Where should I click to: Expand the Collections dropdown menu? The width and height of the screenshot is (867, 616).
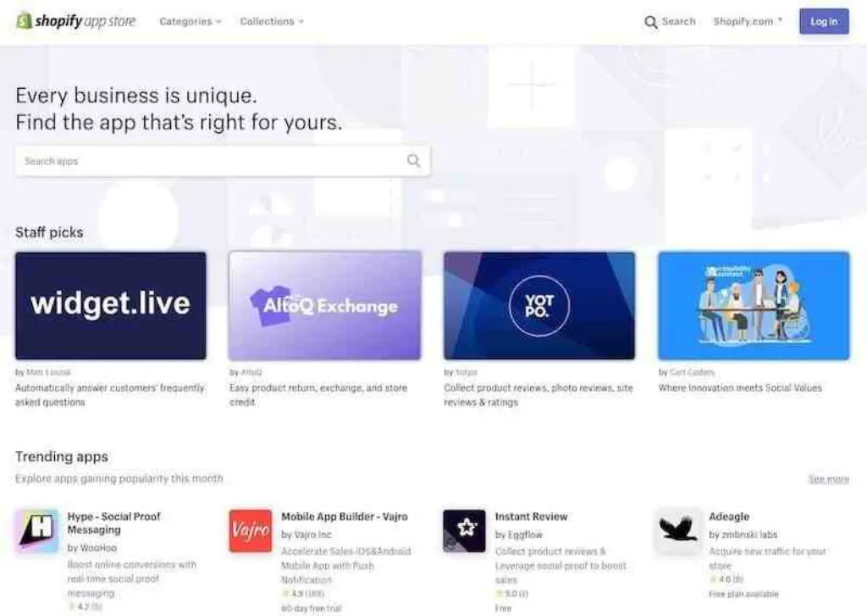(272, 21)
